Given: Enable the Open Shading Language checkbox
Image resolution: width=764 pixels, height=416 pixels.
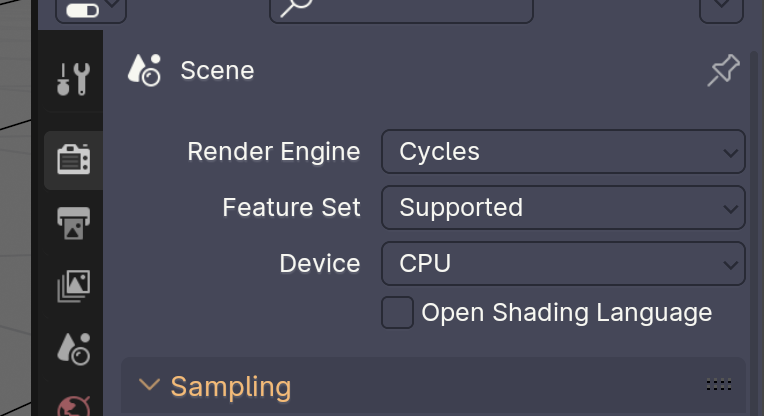Looking at the screenshot, I should 398,312.
